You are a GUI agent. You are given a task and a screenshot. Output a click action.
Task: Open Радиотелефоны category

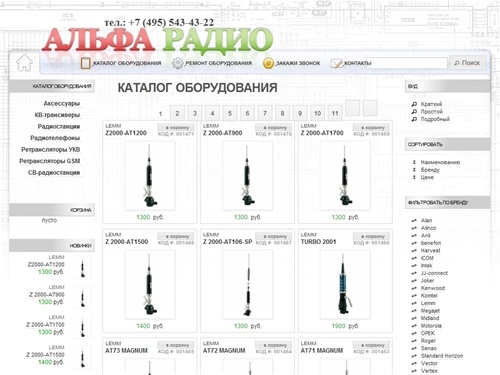(x=55, y=138)
